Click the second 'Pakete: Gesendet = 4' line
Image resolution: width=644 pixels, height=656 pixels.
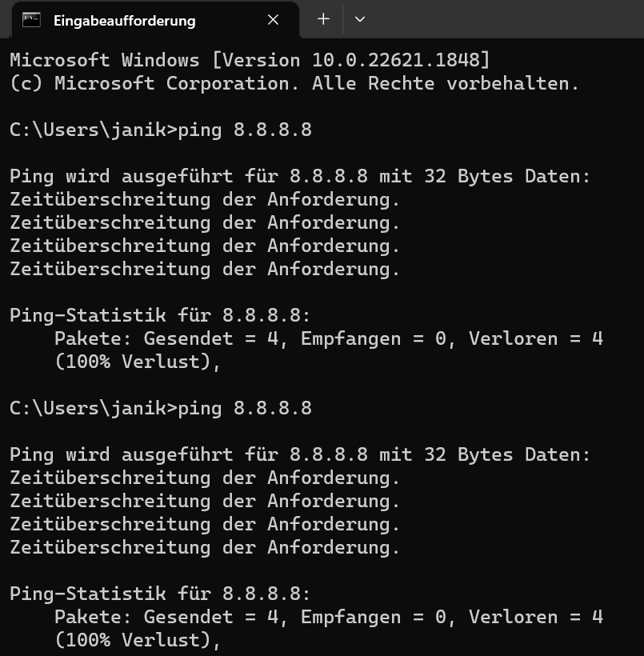(x=329, y=618)
